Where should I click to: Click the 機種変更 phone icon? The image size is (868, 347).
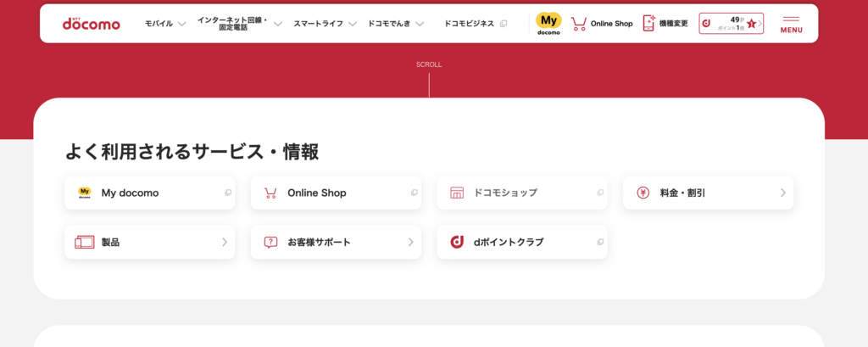(x=649, y=23)
